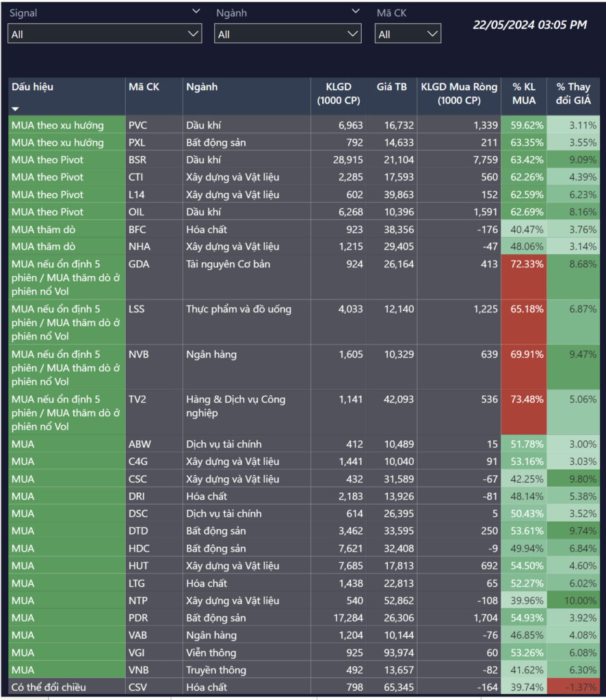Click the 10.00% price change cell for NTP

coord(575,601)
